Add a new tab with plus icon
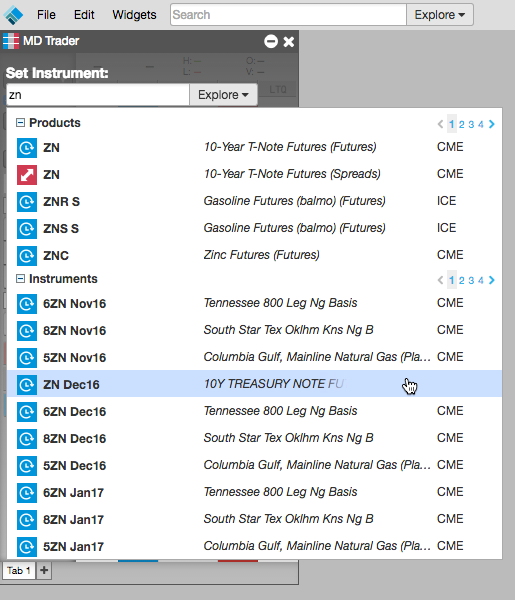515x600 pixels. 44,570
